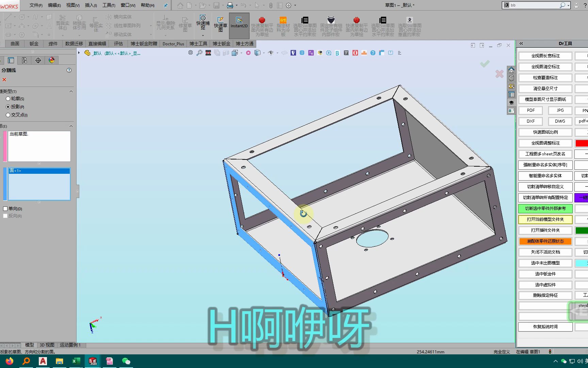
Task: Click the PDF export button
Action: [x=530, y=110]
